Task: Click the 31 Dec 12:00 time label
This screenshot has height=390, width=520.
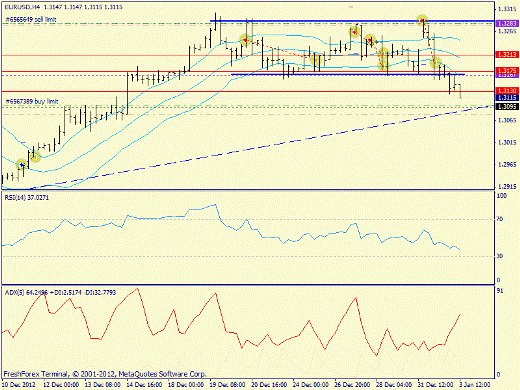Action: click(436, 384)
